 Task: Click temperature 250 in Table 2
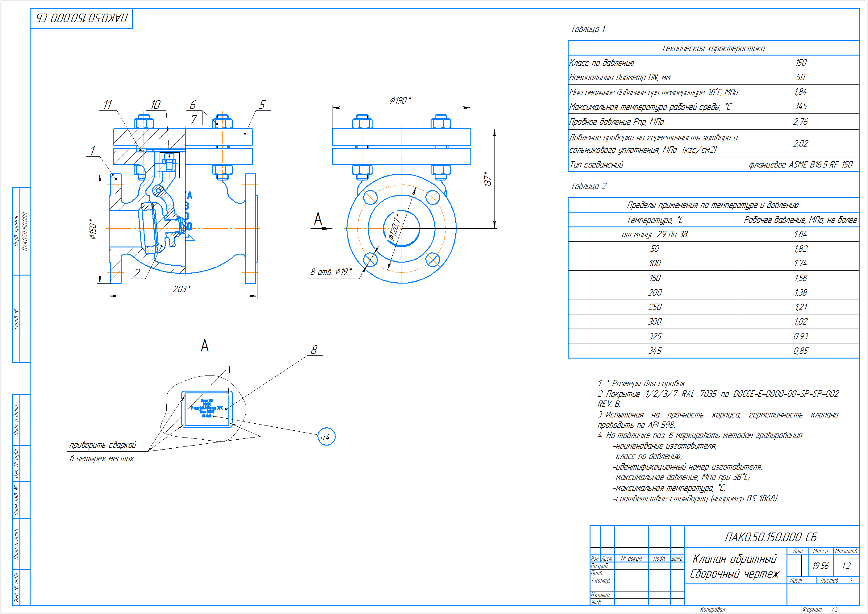click(655, 307)
